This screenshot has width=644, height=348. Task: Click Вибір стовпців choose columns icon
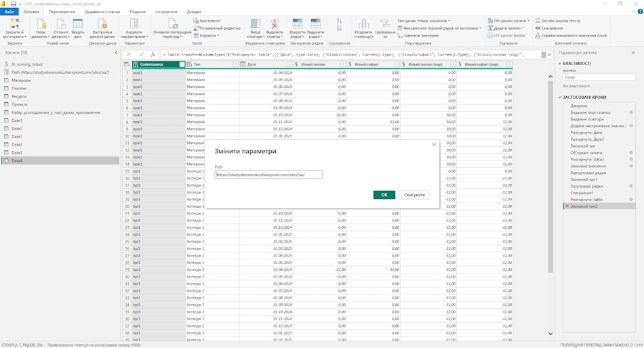pyautogui.click(x=255, y=24)
